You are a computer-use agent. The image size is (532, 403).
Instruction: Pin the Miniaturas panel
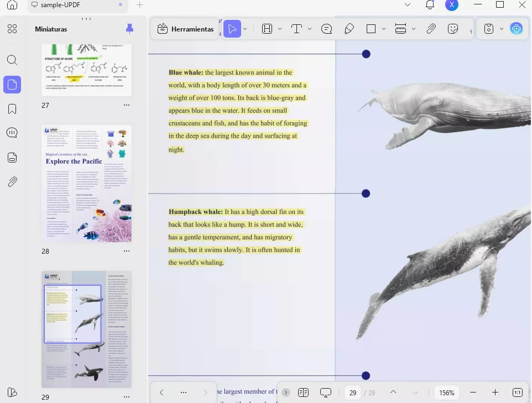tap(129, 29)
